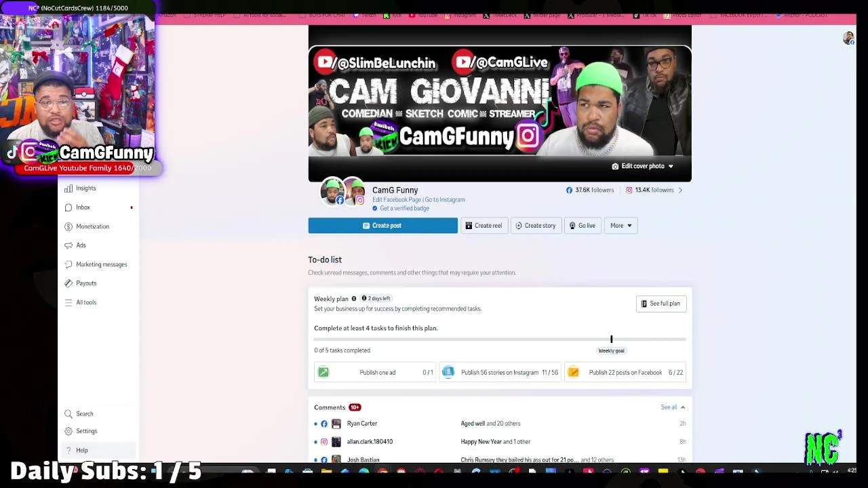Open the STREAM HELP bookmark folder
This screenshot has height=488, width=868.
click(205, 15)
